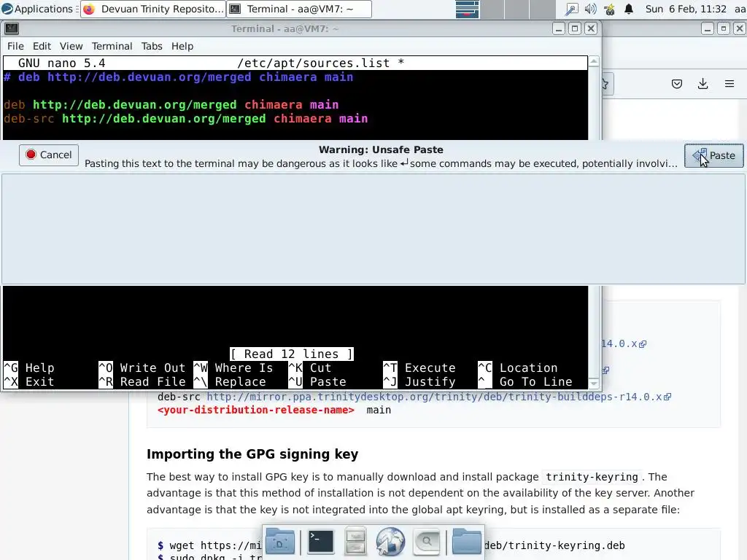Click the trinity-keyring code text
This screenshot has width=747, height=560.
[592, 477]
